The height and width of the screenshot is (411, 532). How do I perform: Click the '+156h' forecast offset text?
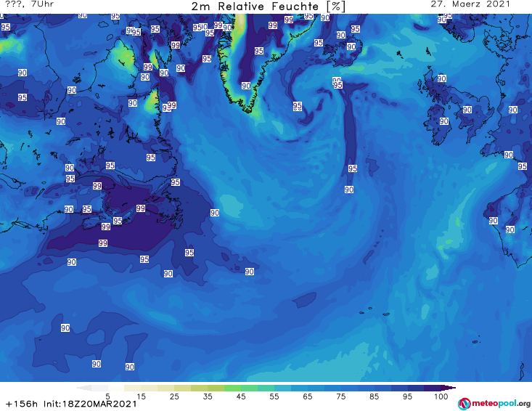pyautogui.click(x=22, y=404)
